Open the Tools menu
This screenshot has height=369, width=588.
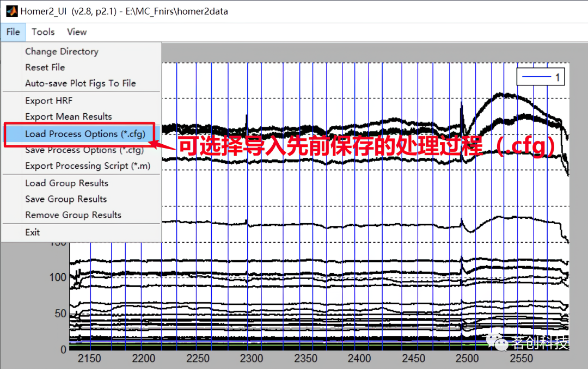[x=43, y=32]
